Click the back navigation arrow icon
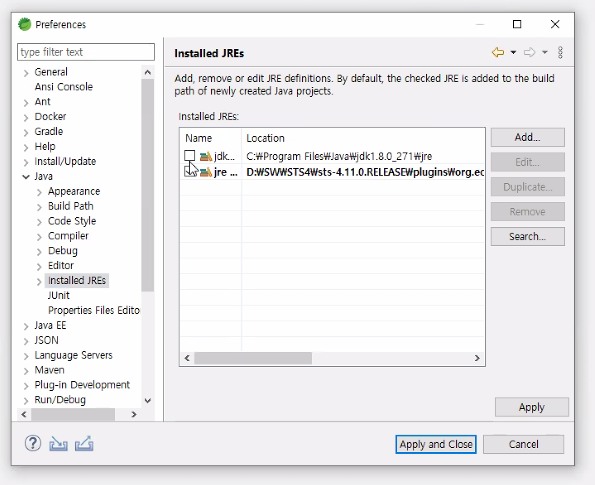 click(x=498, y=52)
